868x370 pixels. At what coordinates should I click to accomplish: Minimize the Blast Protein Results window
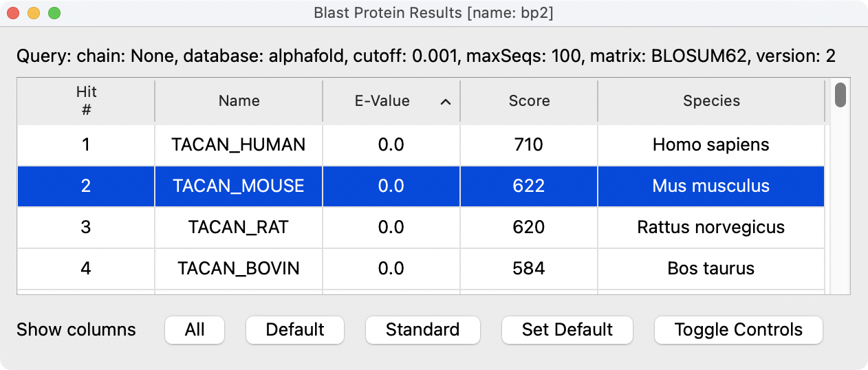tap(34, 13)
